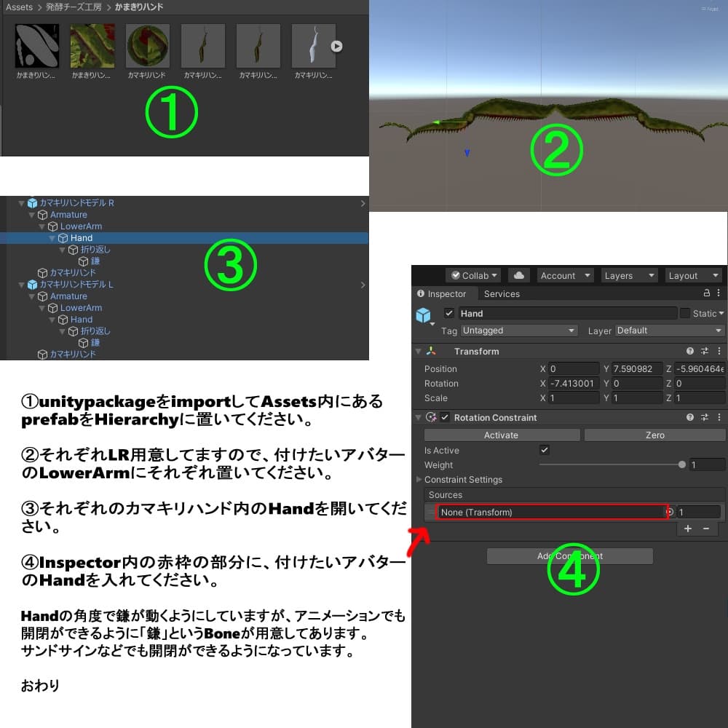Click the Weight slider handle

(x=681, y=465)
